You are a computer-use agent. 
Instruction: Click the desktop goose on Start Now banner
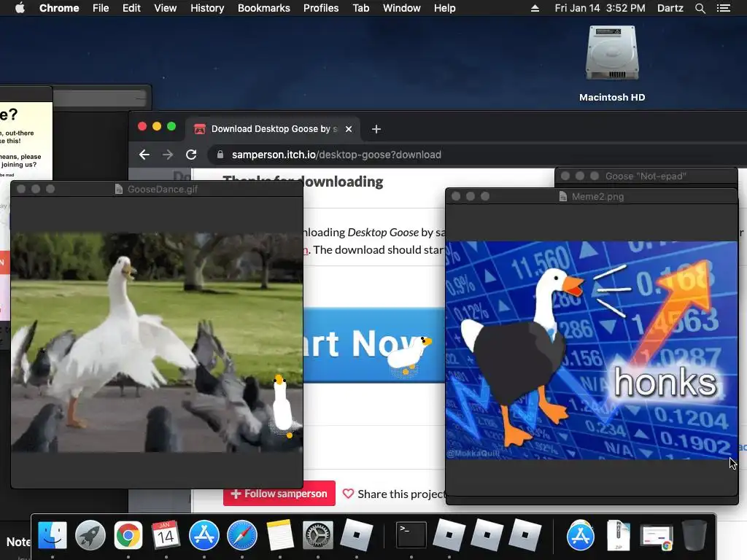click(409, 355)
